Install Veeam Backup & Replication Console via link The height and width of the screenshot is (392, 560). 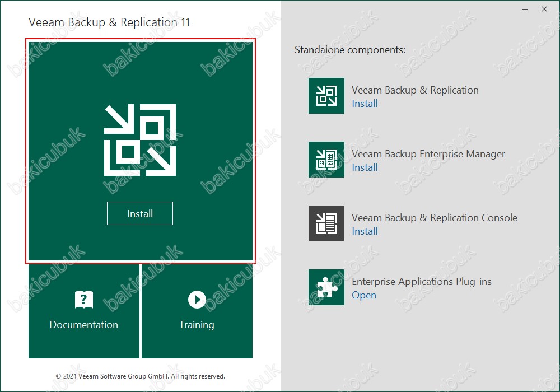click(365, 231)
